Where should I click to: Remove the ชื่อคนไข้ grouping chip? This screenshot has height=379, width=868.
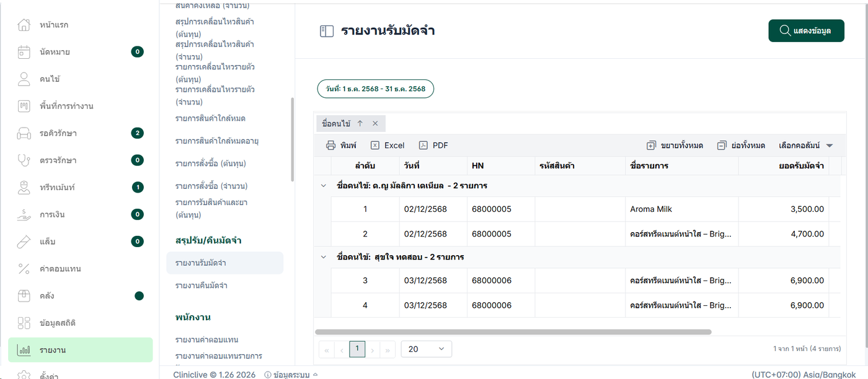[x=375, y=123]
